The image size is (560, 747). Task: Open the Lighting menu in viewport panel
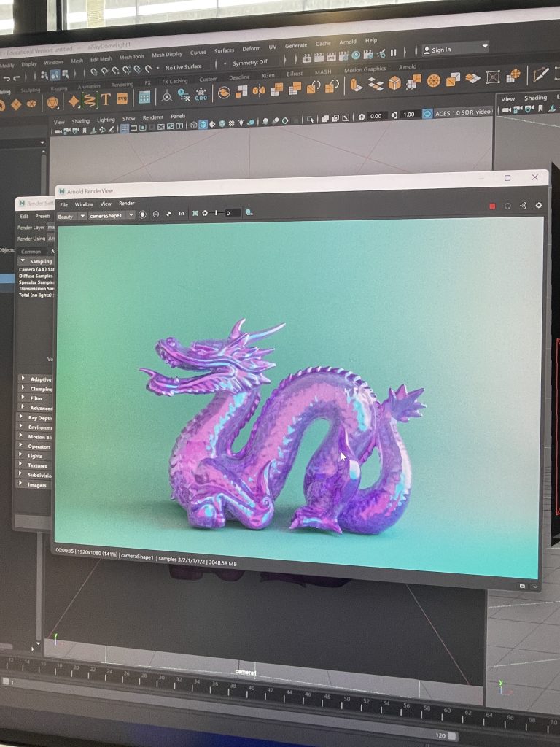pyautogui.click(x=106, y=120)
